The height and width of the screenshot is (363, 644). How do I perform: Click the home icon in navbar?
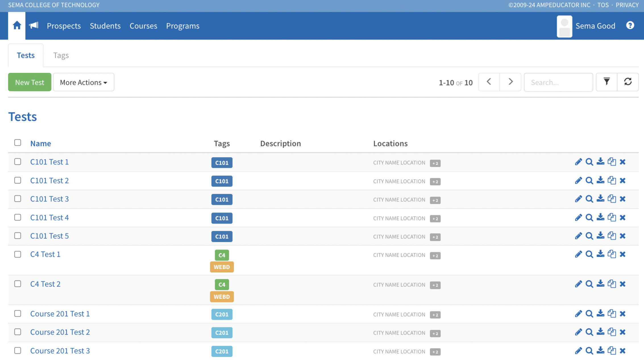point(17,26)
